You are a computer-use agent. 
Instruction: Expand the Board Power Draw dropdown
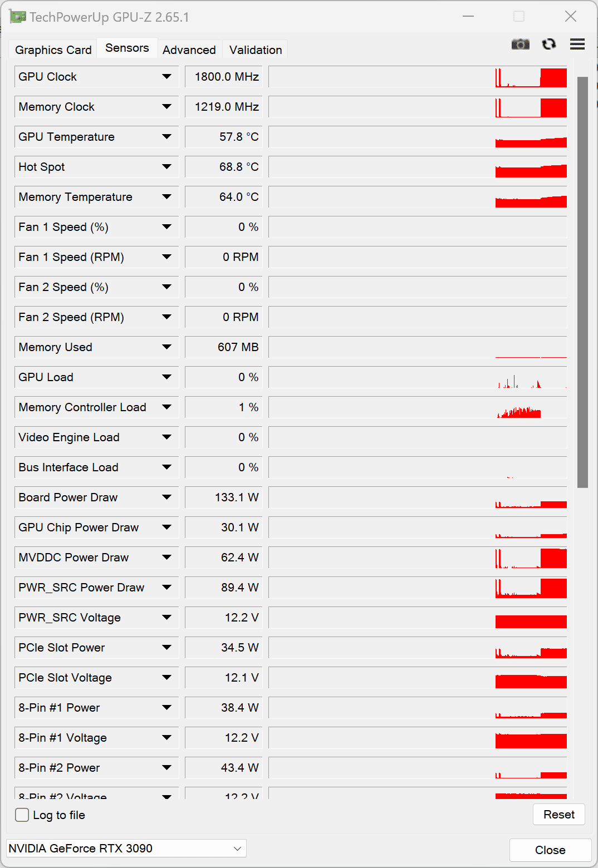166,497
